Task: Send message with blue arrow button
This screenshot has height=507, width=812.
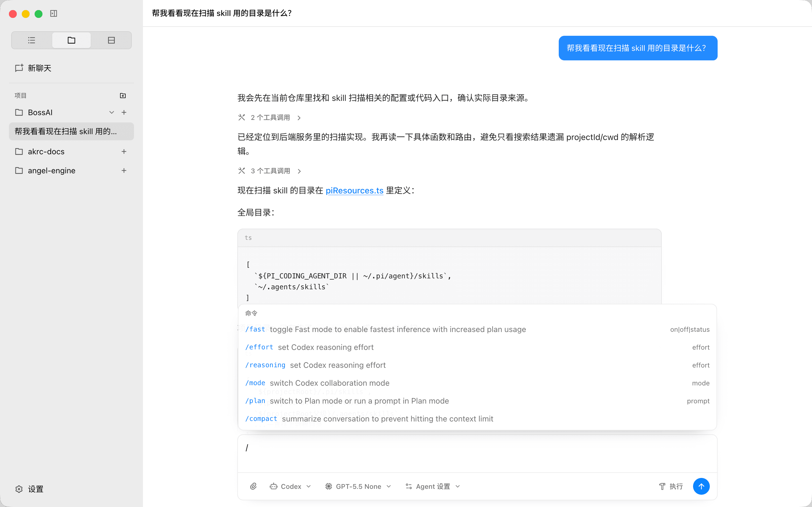Action: tap(701, 486)
